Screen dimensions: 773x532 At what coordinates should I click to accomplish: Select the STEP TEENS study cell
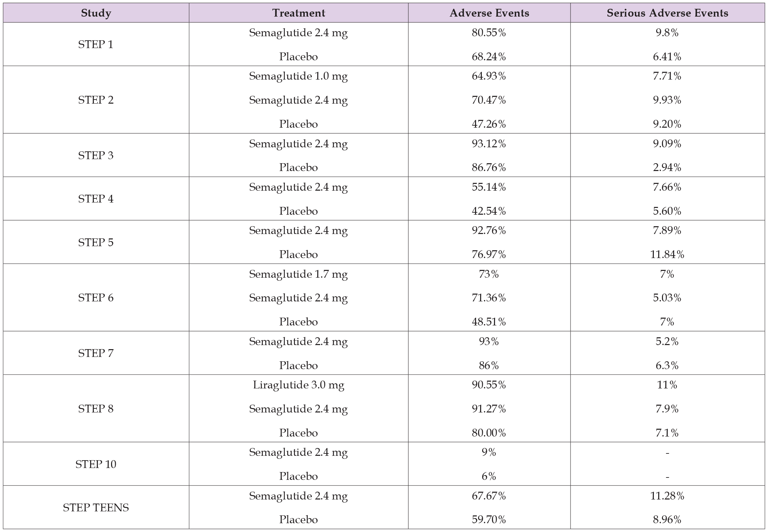coord(96,508)
